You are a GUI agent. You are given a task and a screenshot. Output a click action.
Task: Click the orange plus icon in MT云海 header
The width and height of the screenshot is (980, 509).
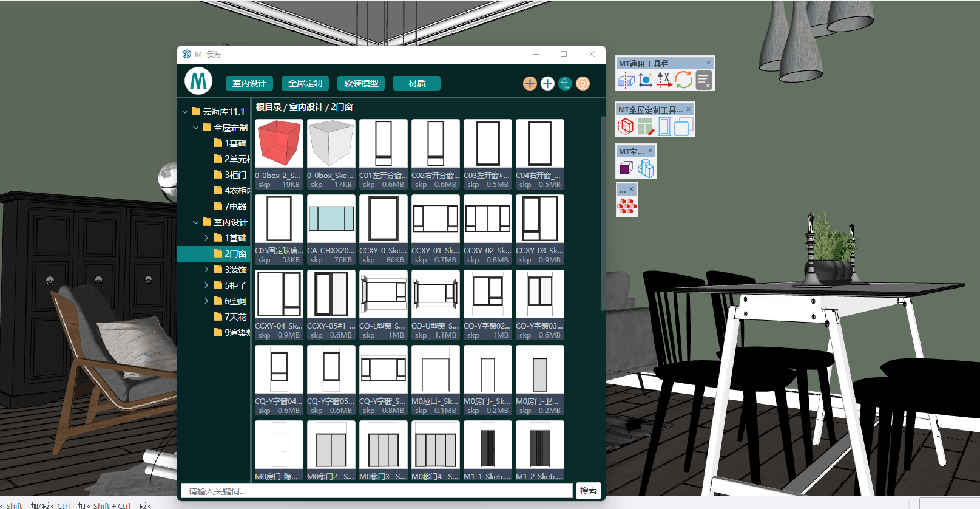click(530, 83)
